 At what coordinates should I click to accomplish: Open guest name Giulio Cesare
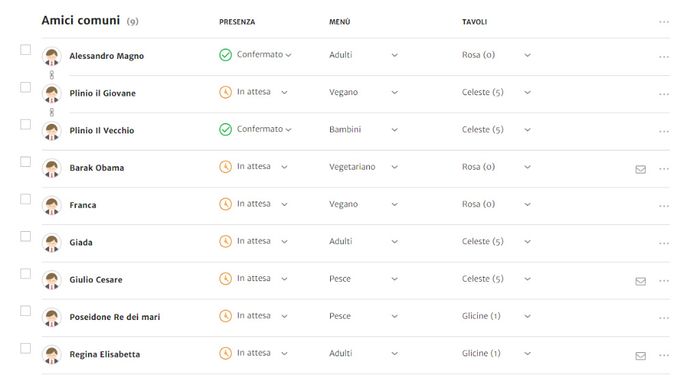pos(96,280)
